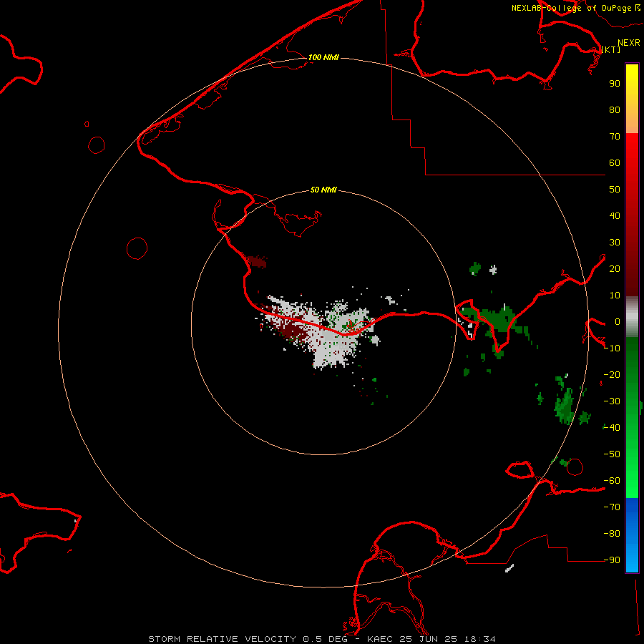Select the 80 value on the velocity scale
The height and width of the screenshot is (644, 644).
pyautogui.click(x=615, y=109)
